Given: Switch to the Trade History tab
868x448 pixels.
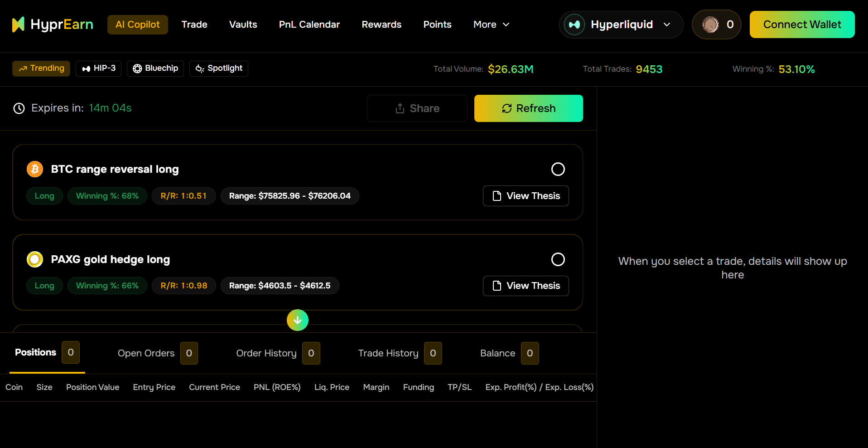Looking at the screenshot, I should tap(400, 353).
